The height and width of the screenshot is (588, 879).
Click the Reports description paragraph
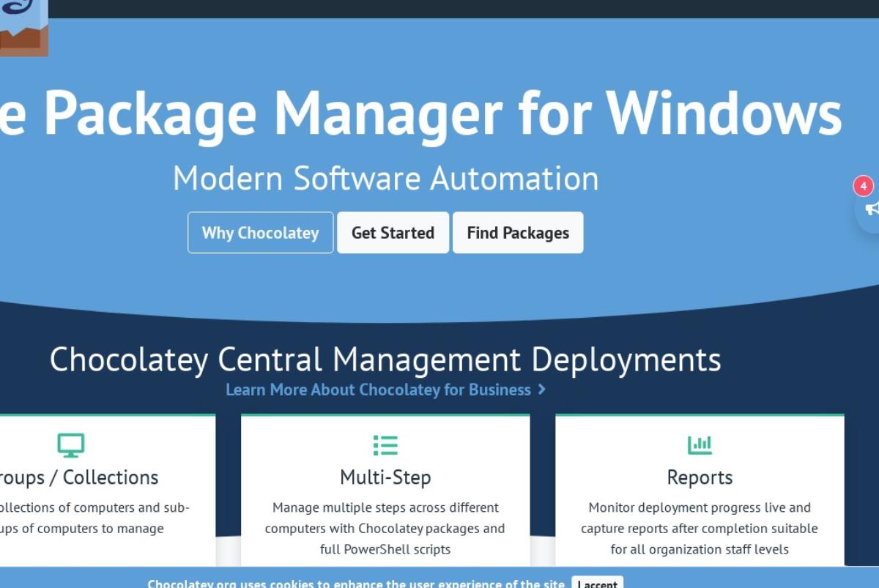click(x=700, y=528)
